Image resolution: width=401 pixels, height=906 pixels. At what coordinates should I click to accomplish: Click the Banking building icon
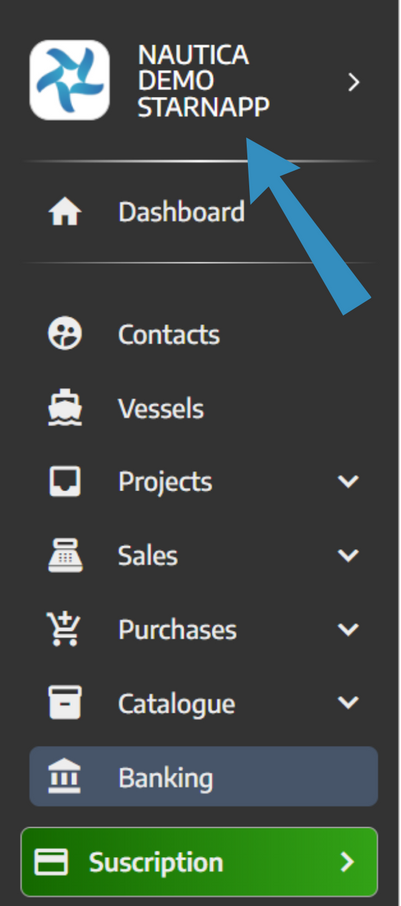pyautogui.click(x=65, y=777)
